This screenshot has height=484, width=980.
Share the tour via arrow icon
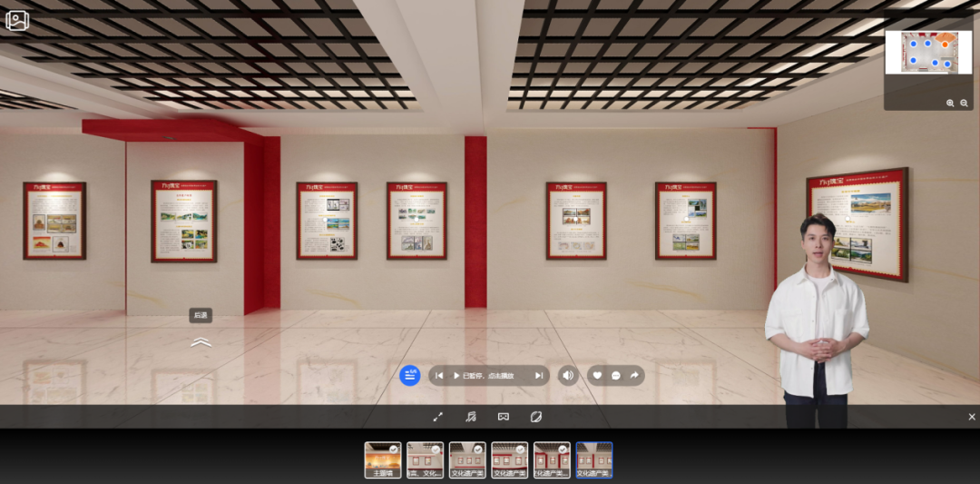click(x=634, y=375)
